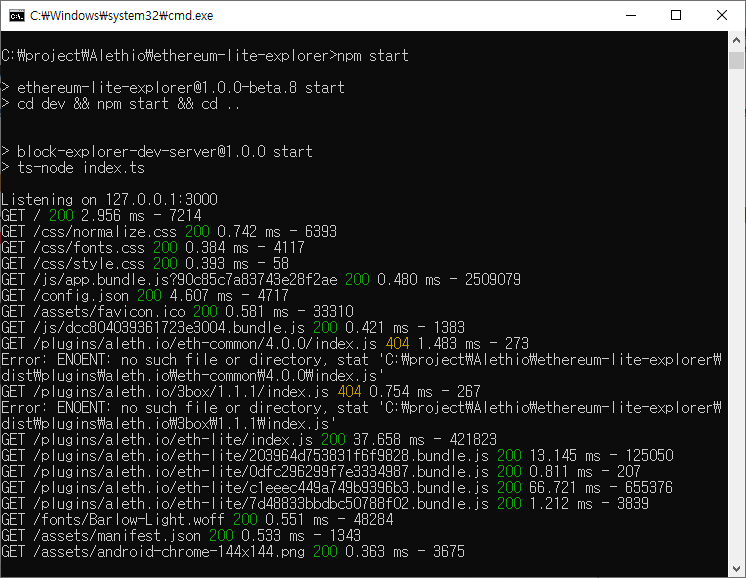746x578 pixels.
Task: Click the 'GET / 200 2.956 ms' line
Action: tap(101, 216)
